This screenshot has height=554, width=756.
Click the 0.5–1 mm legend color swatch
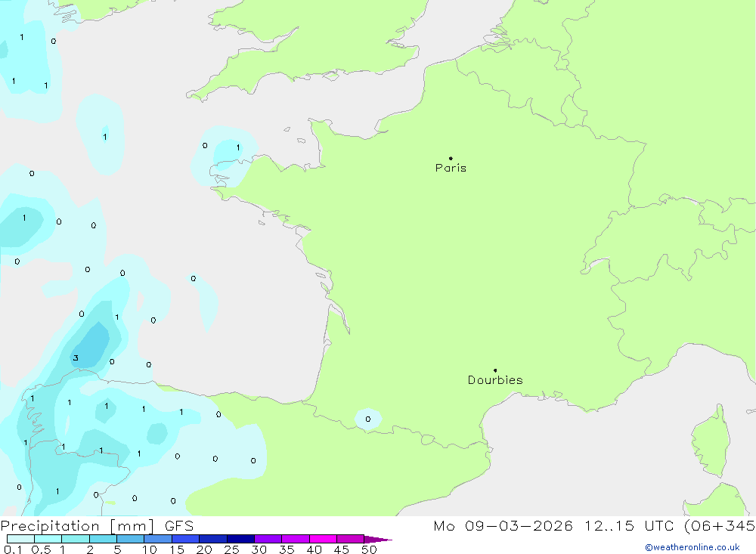(x=48, y=539)
